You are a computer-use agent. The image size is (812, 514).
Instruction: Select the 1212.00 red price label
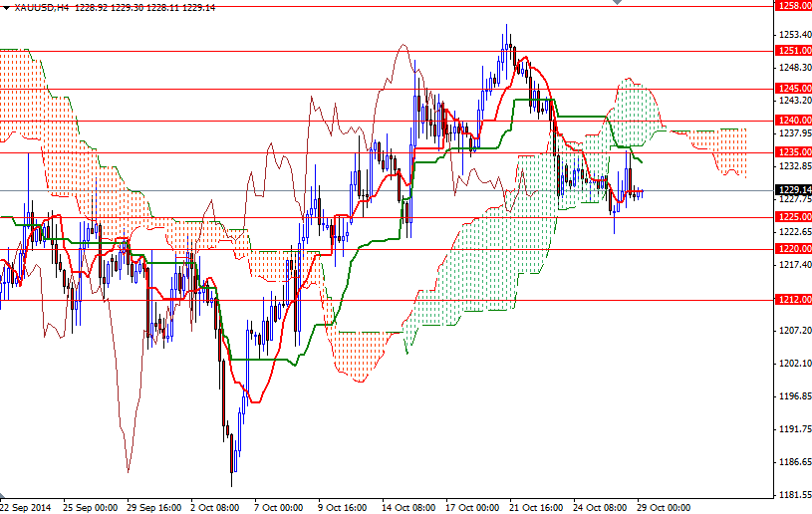coord(793,300)
